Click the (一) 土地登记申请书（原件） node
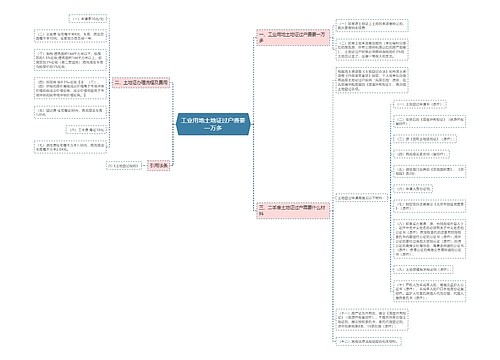The height and width of the screenshot is (360, 500). coord(420,104)
